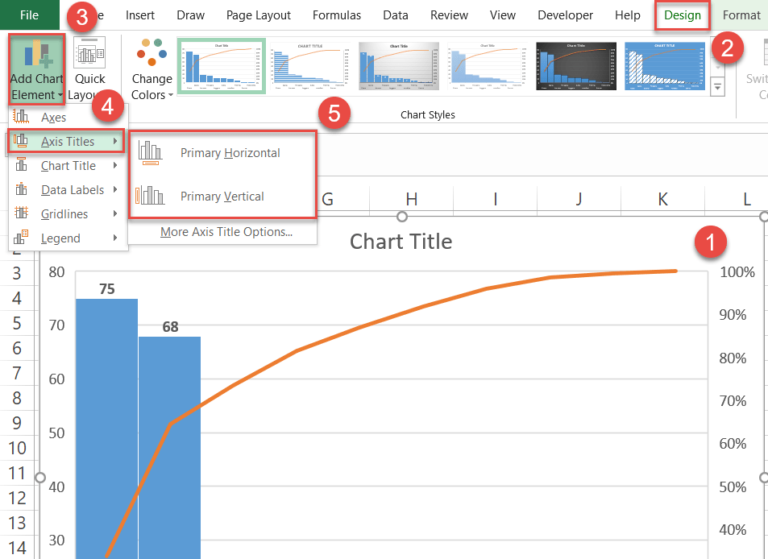Click the 68 data label
This screenshot has height=559, width=768.
(x=170, y=327)
